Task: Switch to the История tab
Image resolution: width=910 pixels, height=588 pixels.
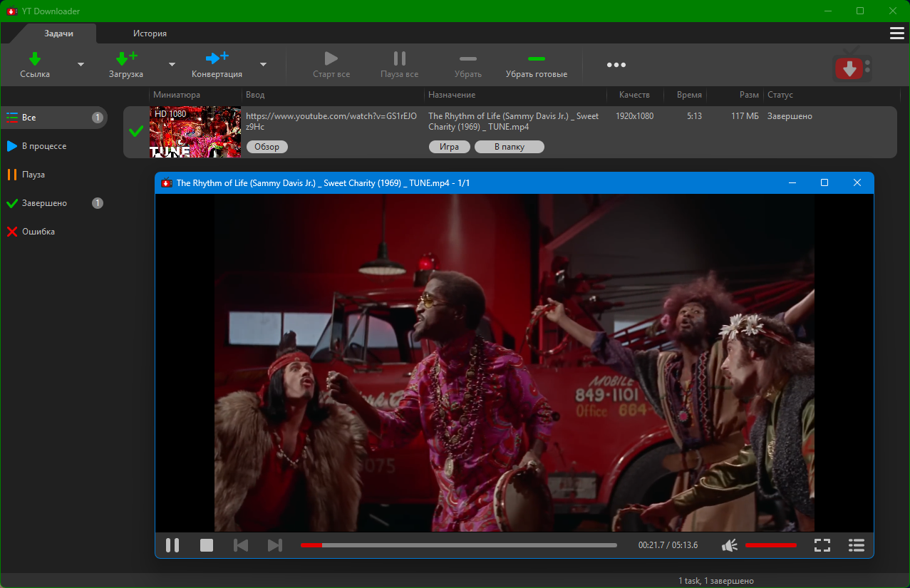Action: click(150, 33)
